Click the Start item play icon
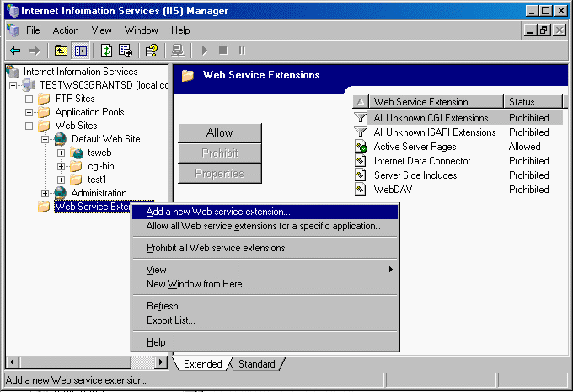Viewport: 573px width, 392px height. tap(205, 51)
